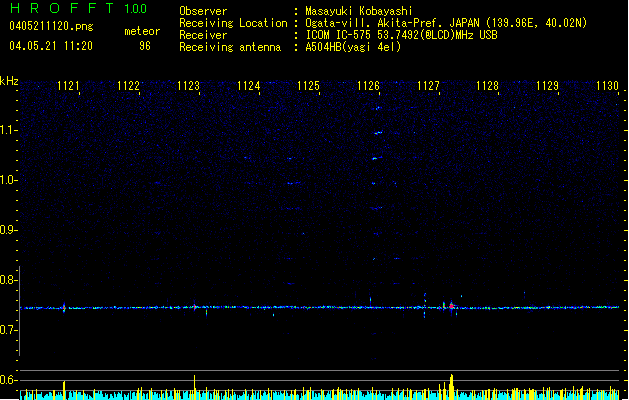The image size is (629, 400).
Task: Click the 1130 time axis marker
Action: (x=607, y=85)
